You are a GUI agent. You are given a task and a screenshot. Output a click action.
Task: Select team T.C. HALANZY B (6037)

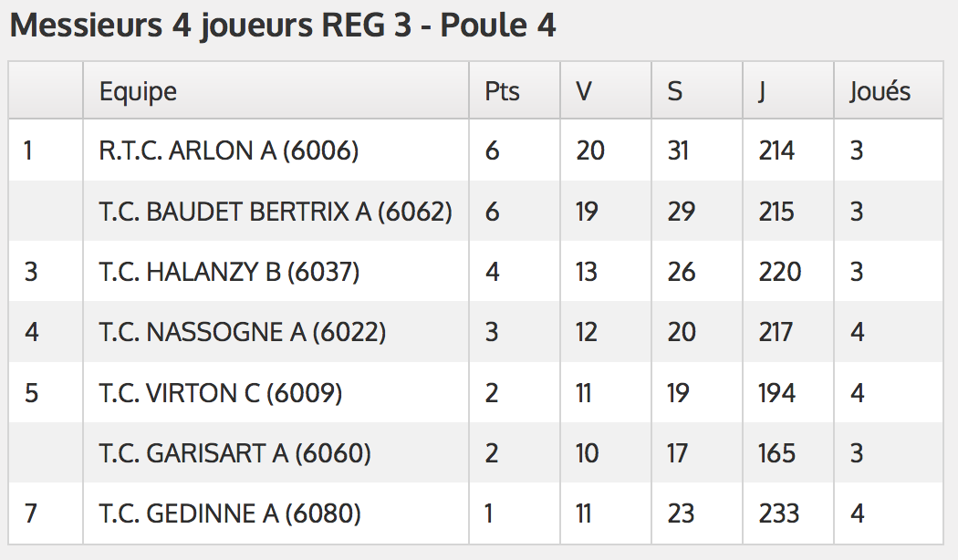229,271
